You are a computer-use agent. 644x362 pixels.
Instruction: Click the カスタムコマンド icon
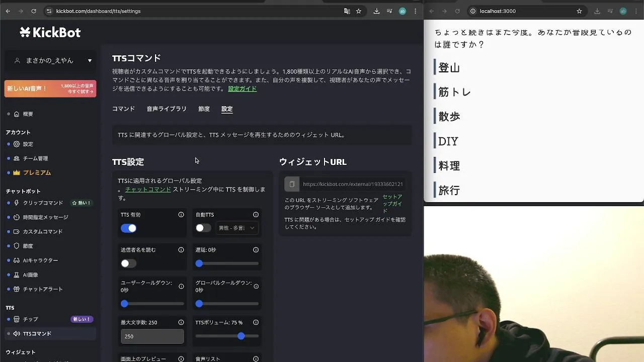(x=17, y=232)
